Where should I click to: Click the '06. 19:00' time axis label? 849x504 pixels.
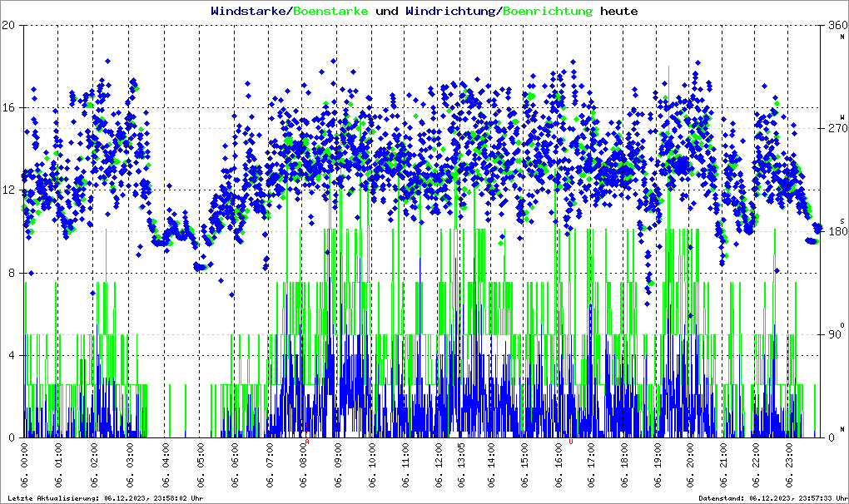tap(658, 467)
